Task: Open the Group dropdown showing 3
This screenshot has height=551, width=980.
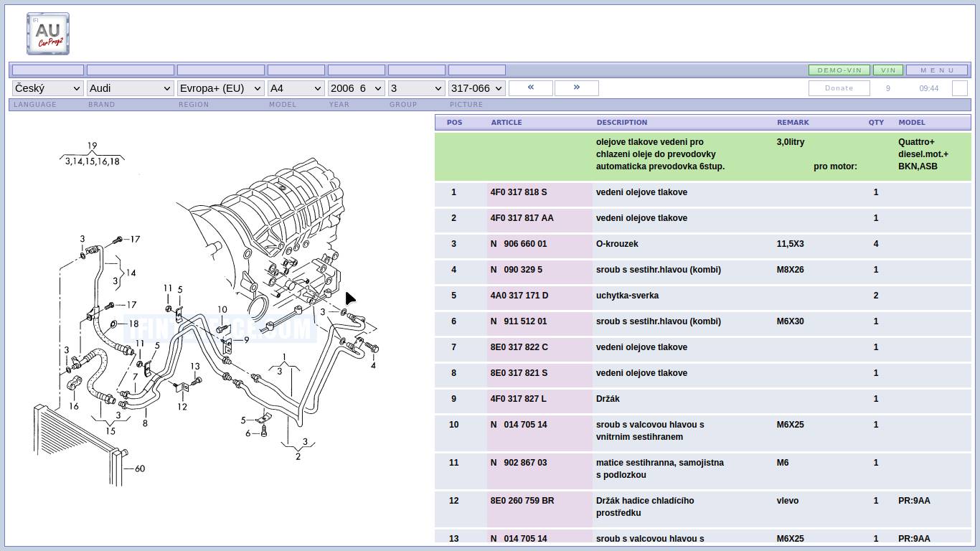Action: (416, 88)
